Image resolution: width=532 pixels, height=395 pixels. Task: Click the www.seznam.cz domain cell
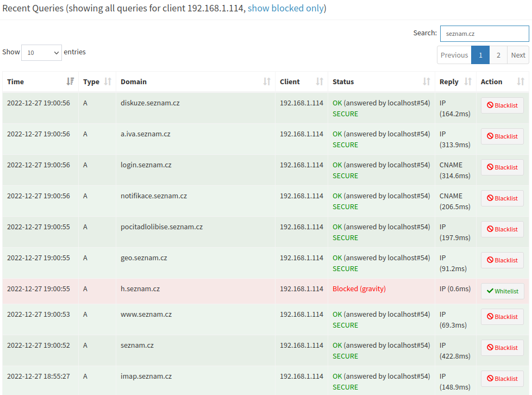tap(146, 315)
